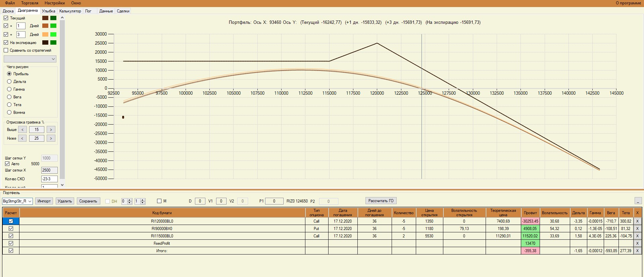This screenshot has height=277, width=644.
Task: Switch to the Сделки tab
Action: click(123, 11)
